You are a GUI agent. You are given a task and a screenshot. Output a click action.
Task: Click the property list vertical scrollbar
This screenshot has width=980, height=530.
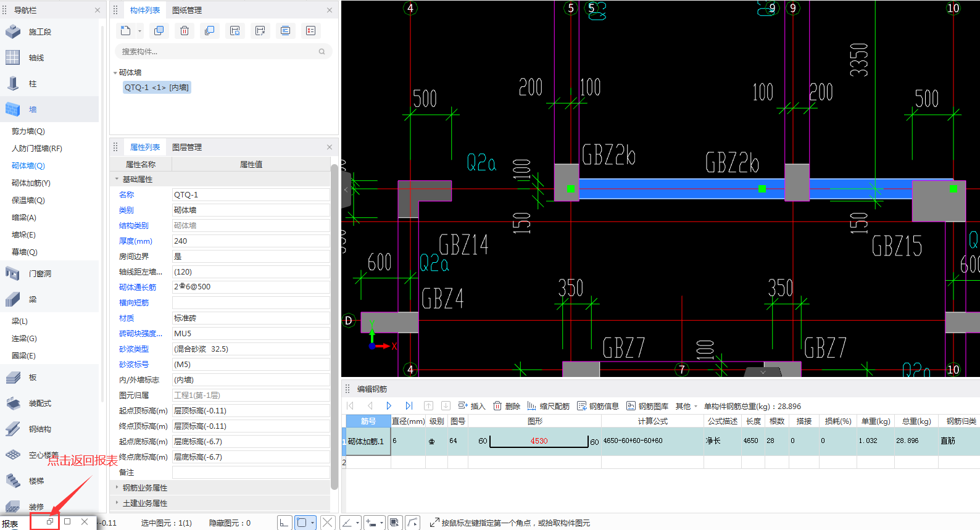pos(334,327)
